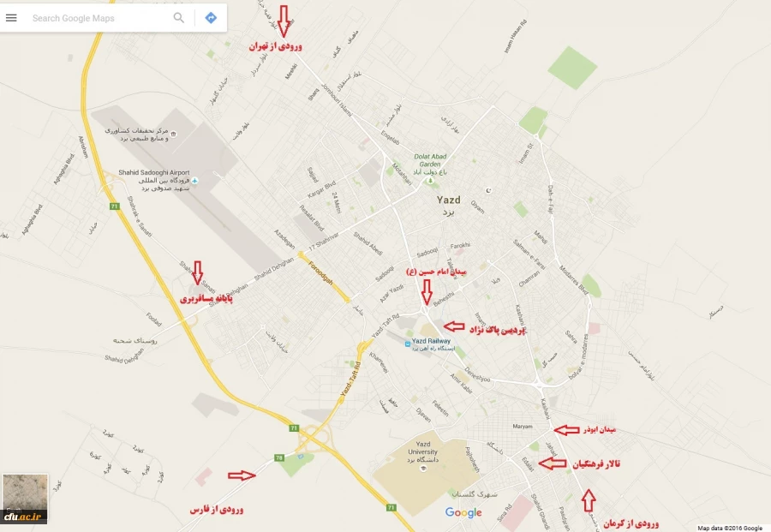Screen dimensions: 771x532
Task: Click the route 78 highway shield
Action: pos(279,457)
